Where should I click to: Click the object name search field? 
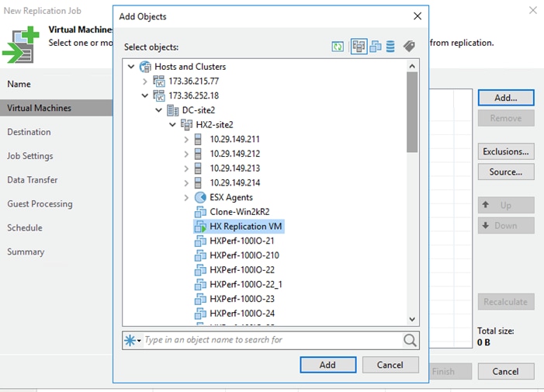click(272, 340)
